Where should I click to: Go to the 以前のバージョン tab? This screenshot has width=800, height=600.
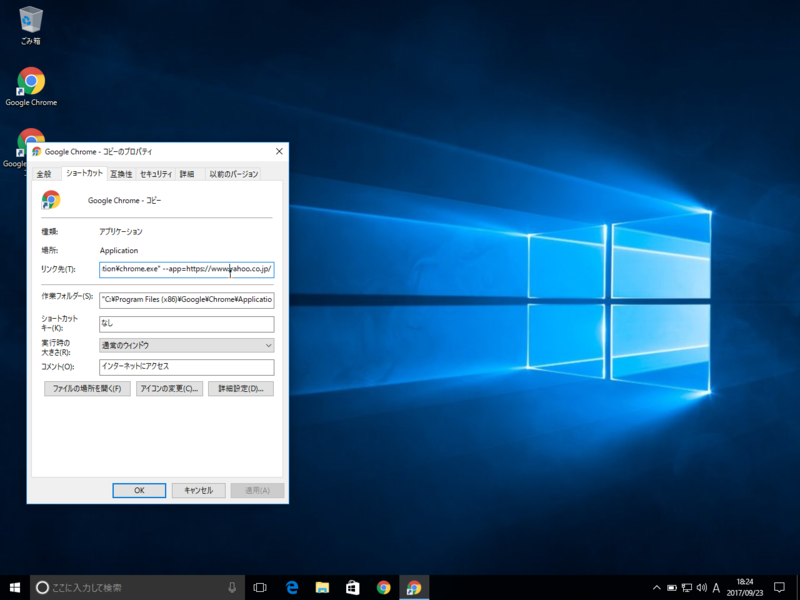coord(234,174)
